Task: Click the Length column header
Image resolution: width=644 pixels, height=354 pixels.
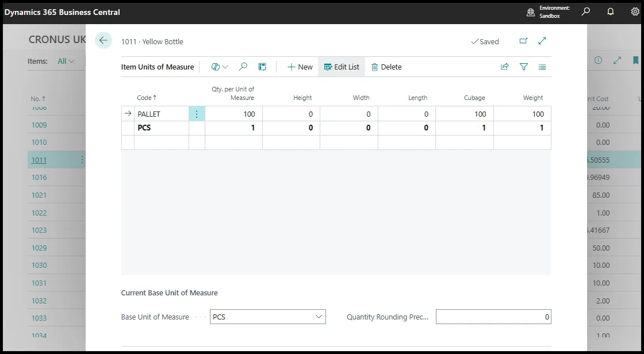Action: point(417,98)
